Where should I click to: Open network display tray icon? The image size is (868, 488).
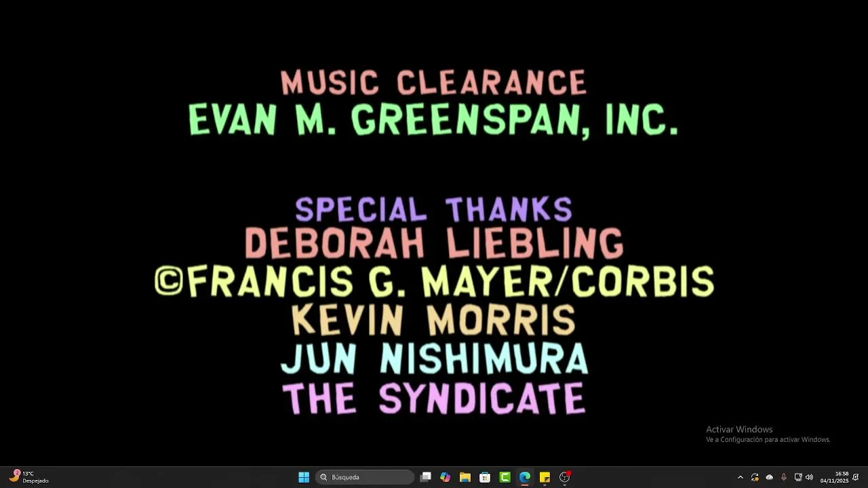tap(798, 477)
